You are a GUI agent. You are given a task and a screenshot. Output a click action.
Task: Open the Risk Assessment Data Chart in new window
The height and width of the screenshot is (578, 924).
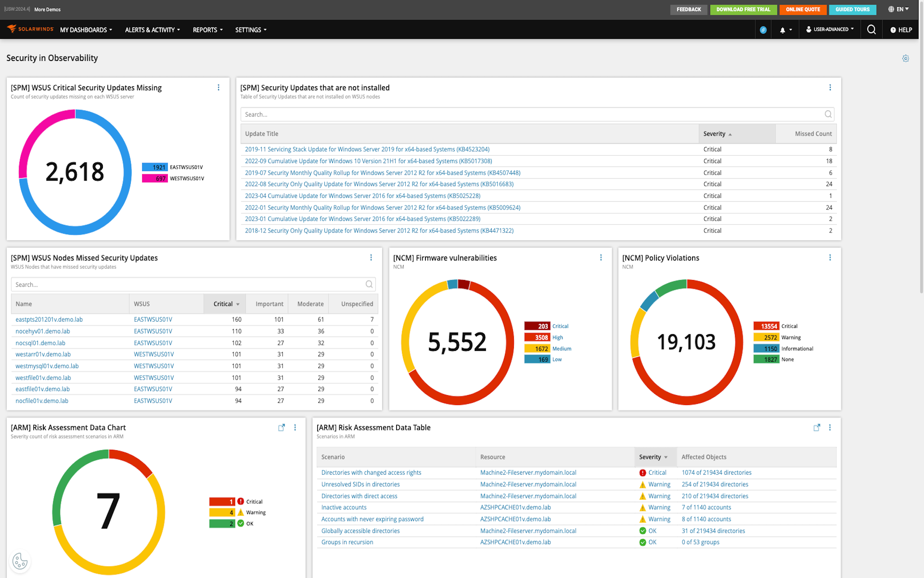[x=282, y=427]
